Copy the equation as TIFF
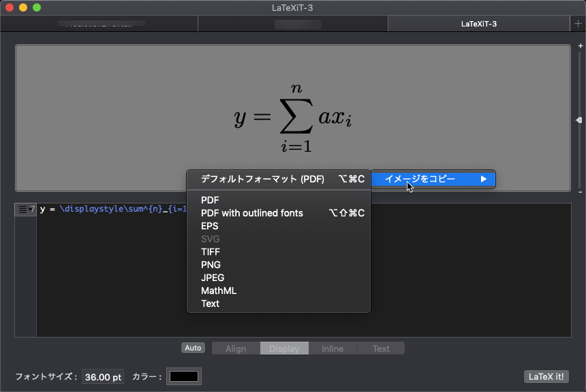The height and width of the screenshot is (392, 586). [279, 252]
